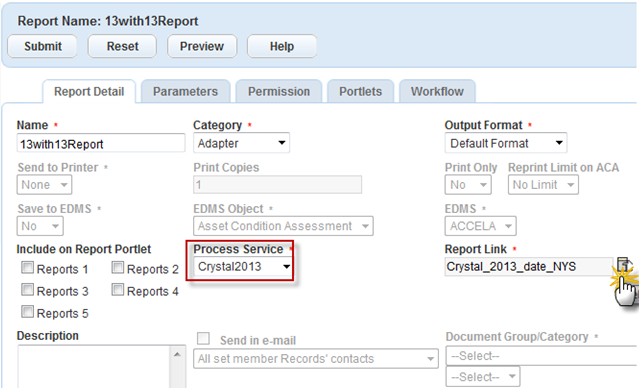
Task: Check the Reports 1 checkbox
Action: point(27,268)
